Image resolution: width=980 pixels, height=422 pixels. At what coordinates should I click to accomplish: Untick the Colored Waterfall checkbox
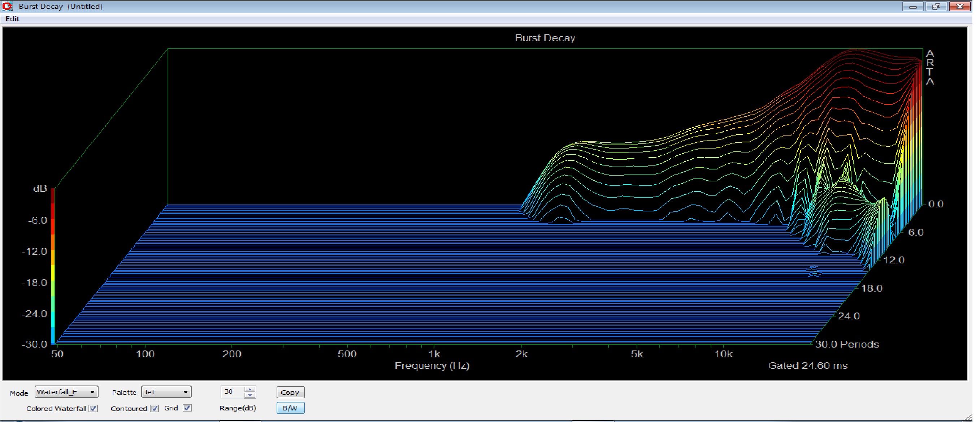coord(93,408)
